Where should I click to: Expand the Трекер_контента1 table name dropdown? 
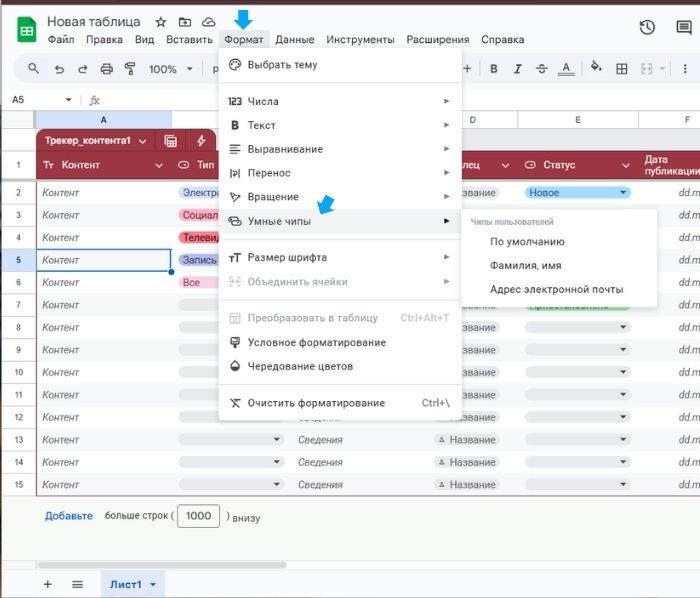[142, 141]
